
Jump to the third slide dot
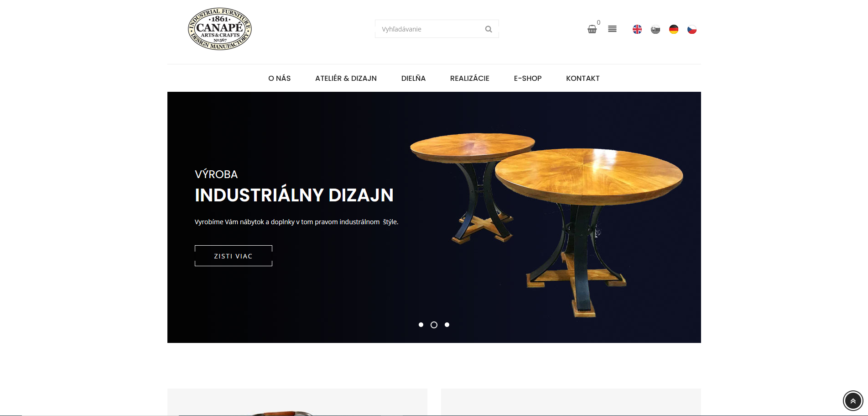[447, 325]
